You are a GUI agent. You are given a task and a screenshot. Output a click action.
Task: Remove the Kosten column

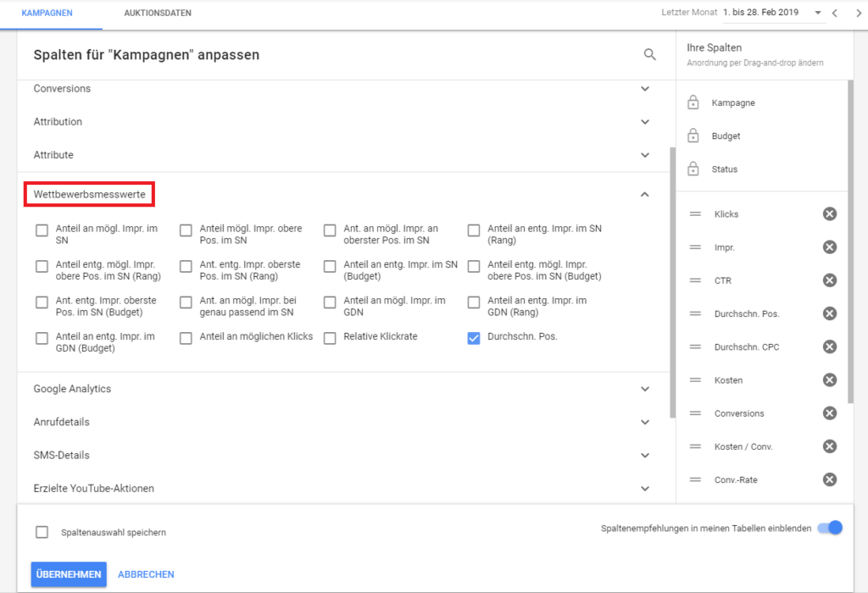pyautogui.click(x=829, y=380)
